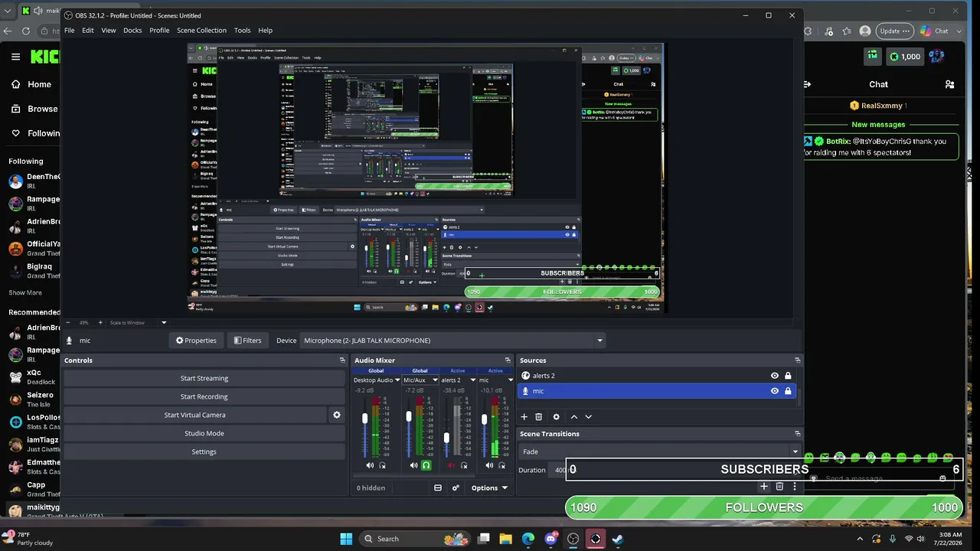Mute the Mic/Aux channel speaker icon
Viewport: 980px width, 551px height.
tap(413, 465)
